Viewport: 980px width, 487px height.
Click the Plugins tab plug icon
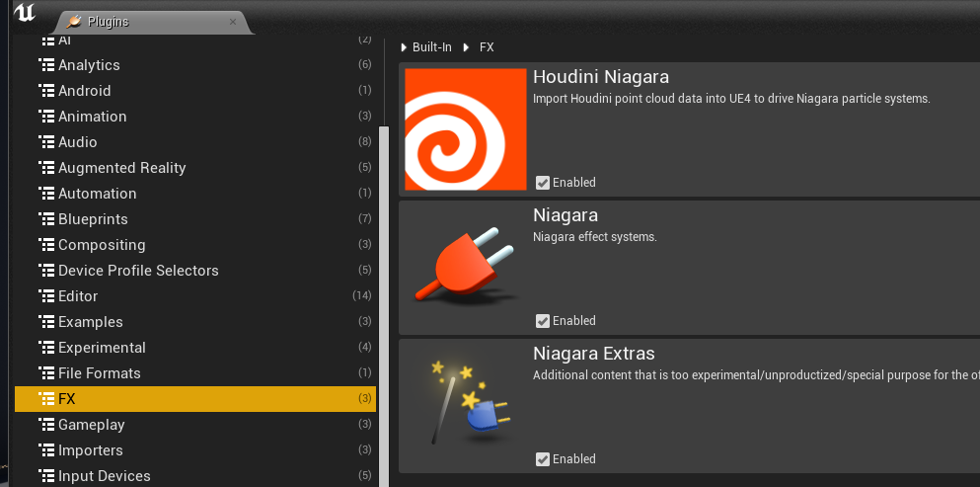tap(74, 22)
